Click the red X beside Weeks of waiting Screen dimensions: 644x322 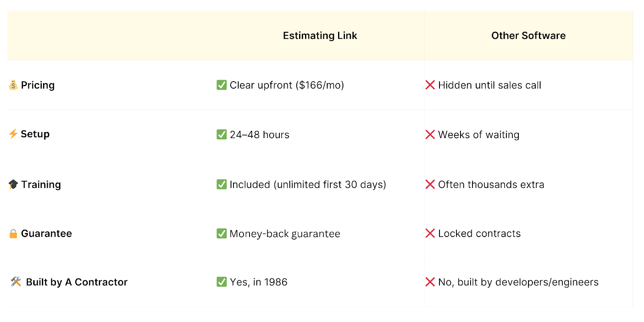click(x=430, y=134)
